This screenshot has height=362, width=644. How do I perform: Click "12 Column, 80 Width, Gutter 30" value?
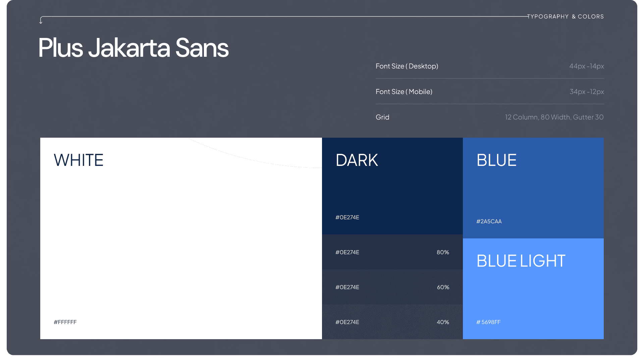click(554, 117)
